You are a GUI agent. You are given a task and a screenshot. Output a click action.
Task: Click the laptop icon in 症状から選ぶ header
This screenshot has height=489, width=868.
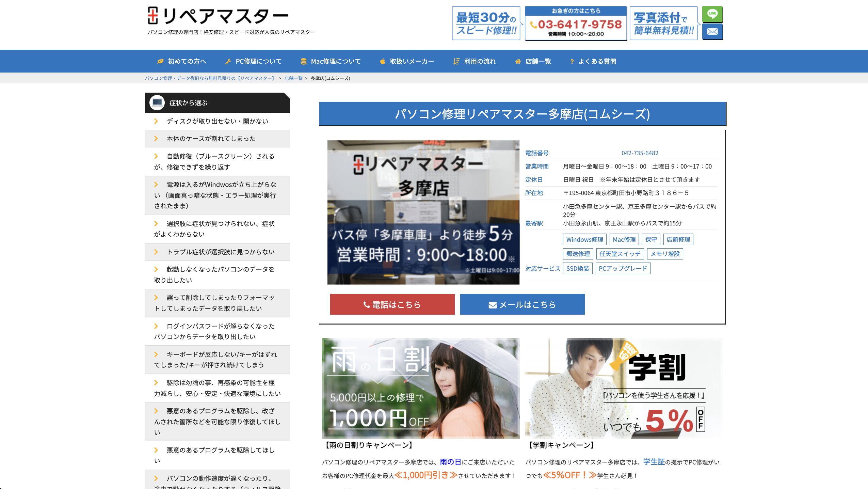pyautogui.click(x=157, y=102)
